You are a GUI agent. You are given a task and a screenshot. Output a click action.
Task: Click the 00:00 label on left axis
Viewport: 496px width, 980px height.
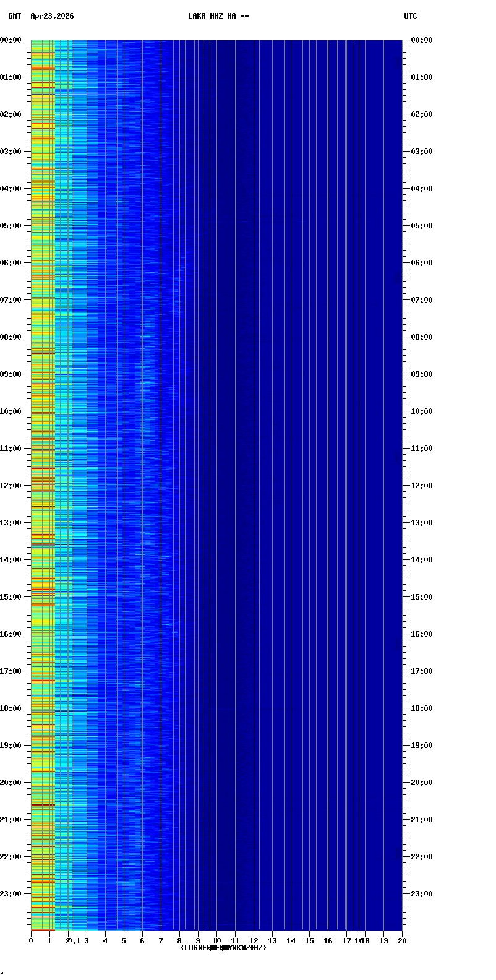11,40
